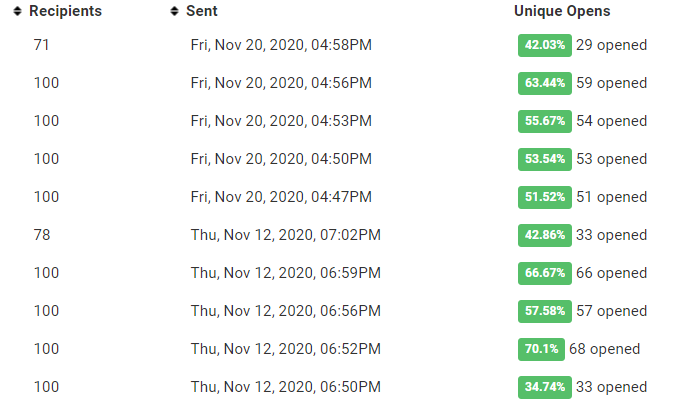Click Thu, Nov 12, 2020, 07:02PM entry
The image size is (684, 418).
point(285,235)
